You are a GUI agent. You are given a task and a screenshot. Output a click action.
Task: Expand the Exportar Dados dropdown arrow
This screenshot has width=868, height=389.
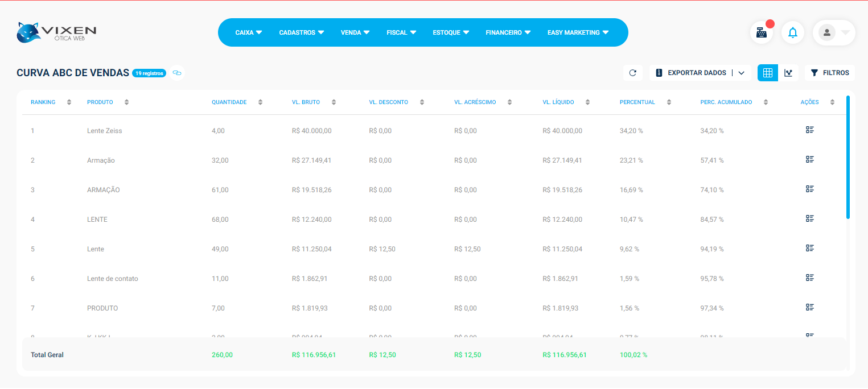click(x=741, y=73)
